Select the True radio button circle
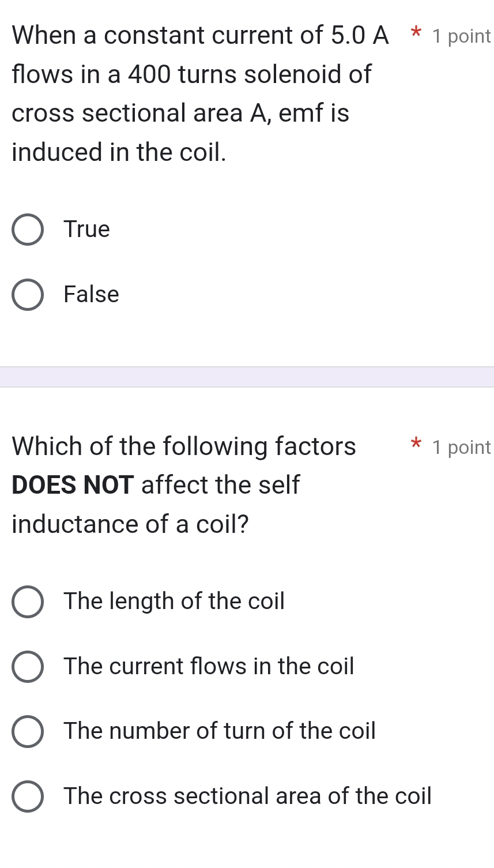 pyautogui.click(x=27, y=230)
